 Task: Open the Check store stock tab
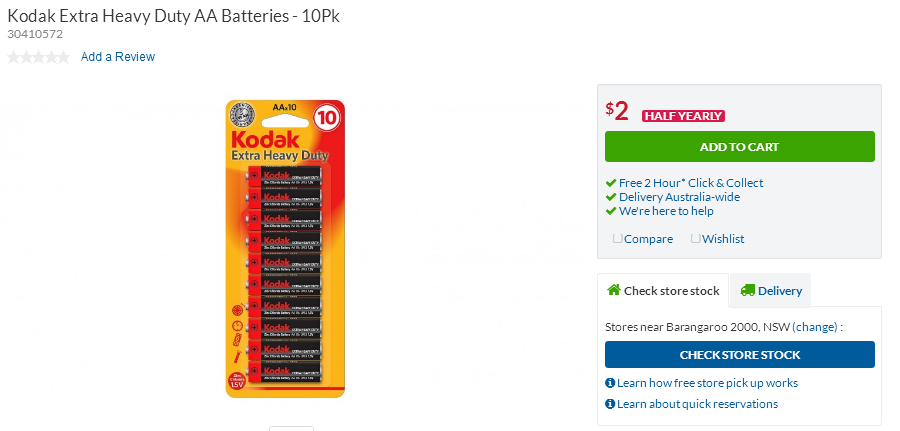pos(663,290)
